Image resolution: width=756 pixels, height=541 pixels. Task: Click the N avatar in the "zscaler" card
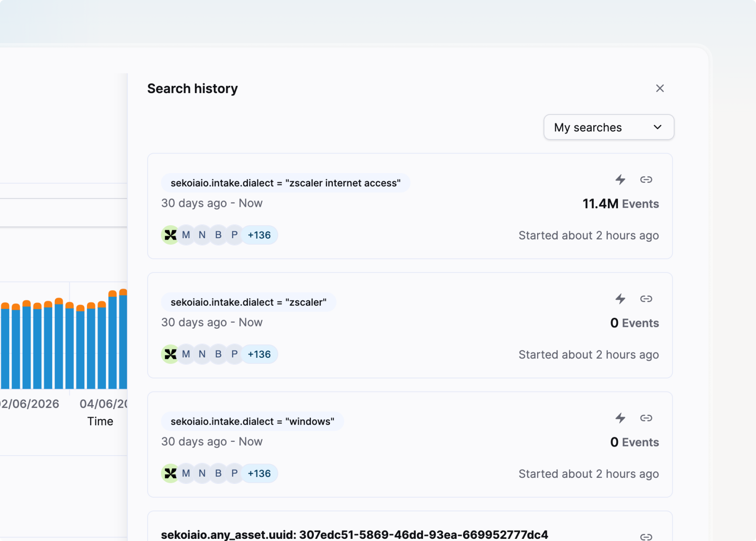click(202, 354)
